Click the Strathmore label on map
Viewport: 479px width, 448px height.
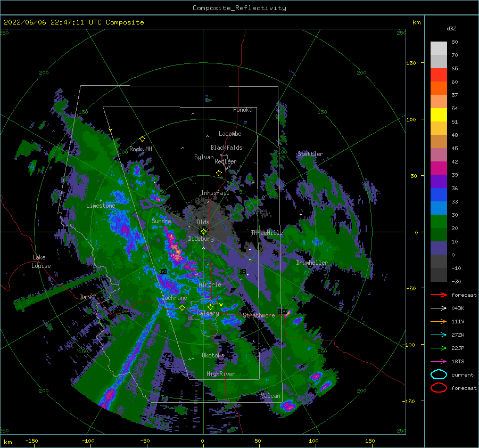259,315
